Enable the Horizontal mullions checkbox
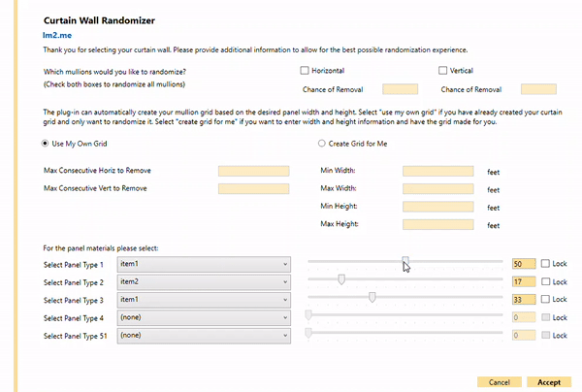582x392 pixels. [x=305, y=70]
